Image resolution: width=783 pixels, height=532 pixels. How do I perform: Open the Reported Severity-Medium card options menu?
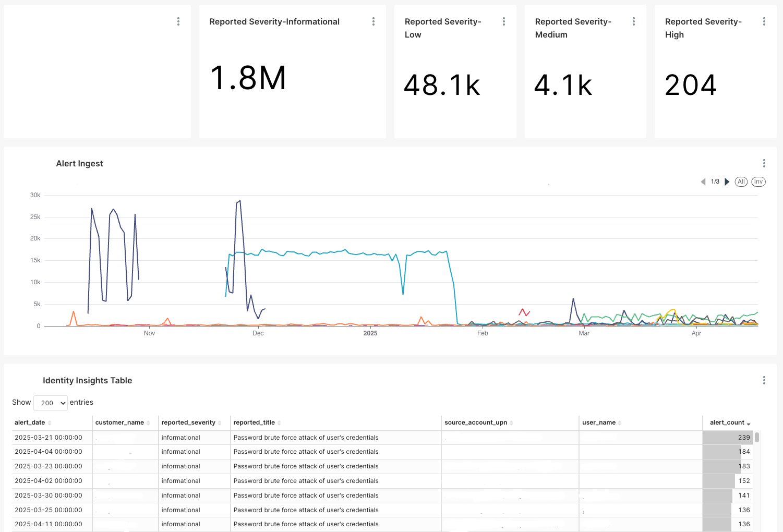633,21
